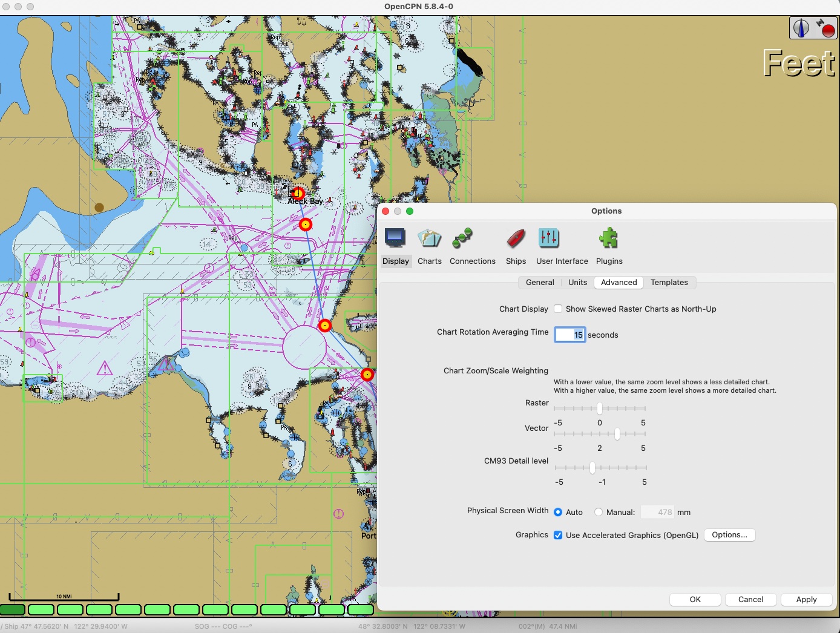Click SOG COG readout in status bar
The image size is (840, 633).
coord(223,626)
